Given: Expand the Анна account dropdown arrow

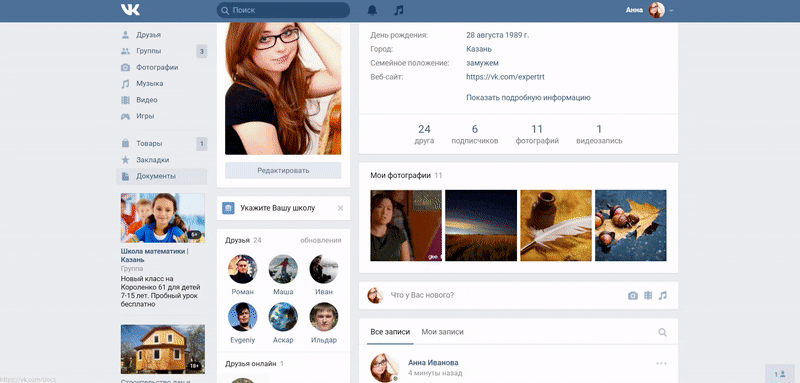Looking at the screenshot, I should [x=671, y=10].
